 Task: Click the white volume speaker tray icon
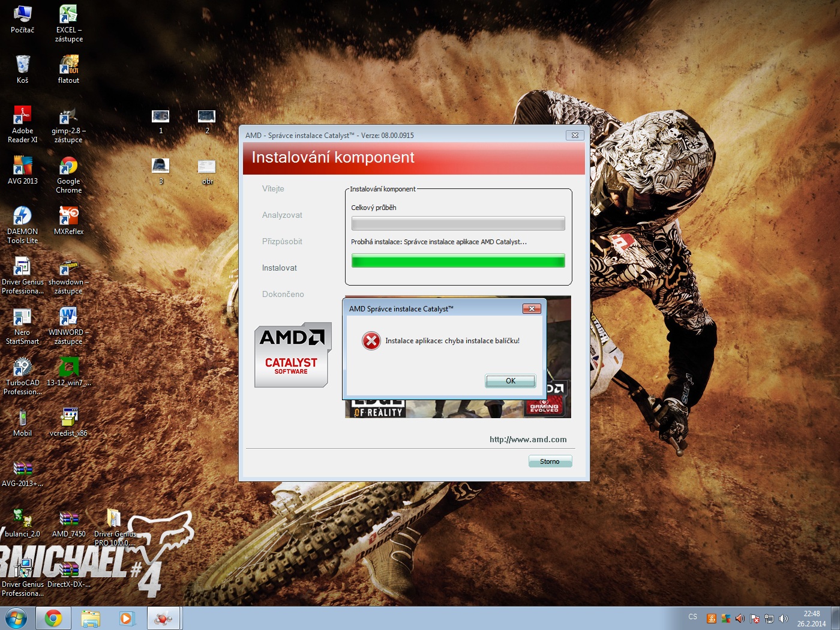(x=784, y=619)
